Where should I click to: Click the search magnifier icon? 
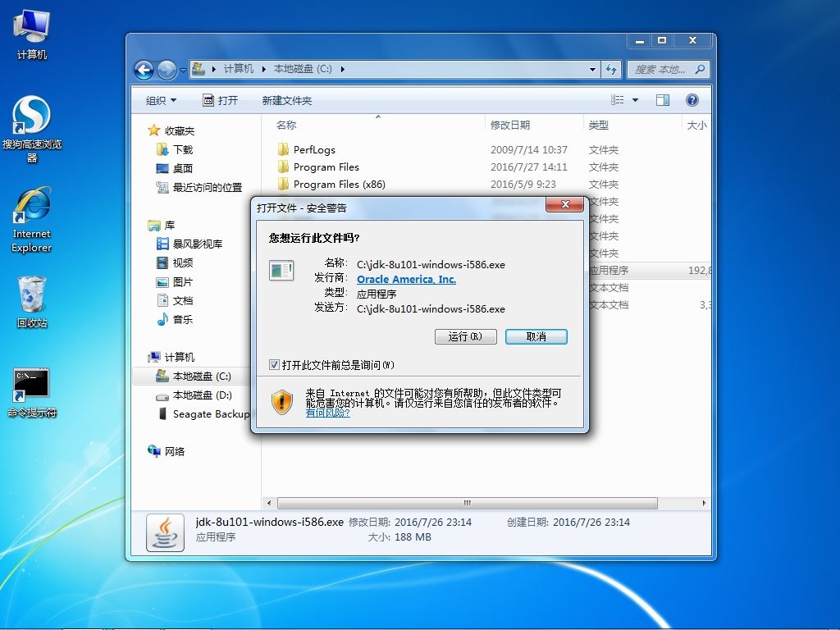(x=700, y=69)
